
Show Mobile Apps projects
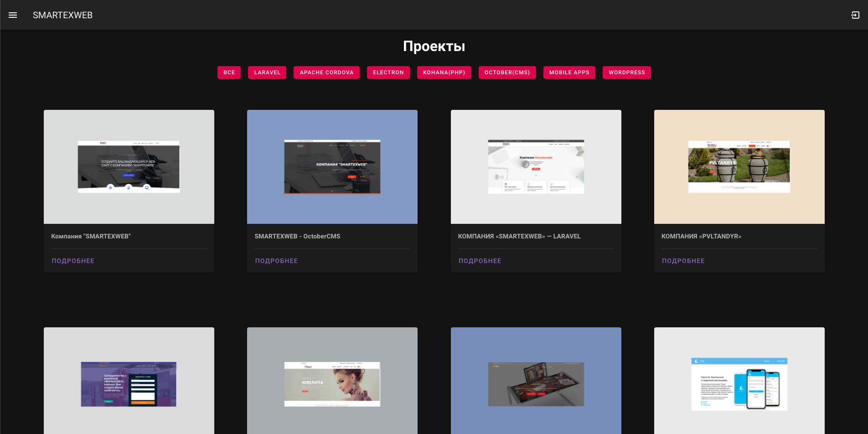click(569, 72)
